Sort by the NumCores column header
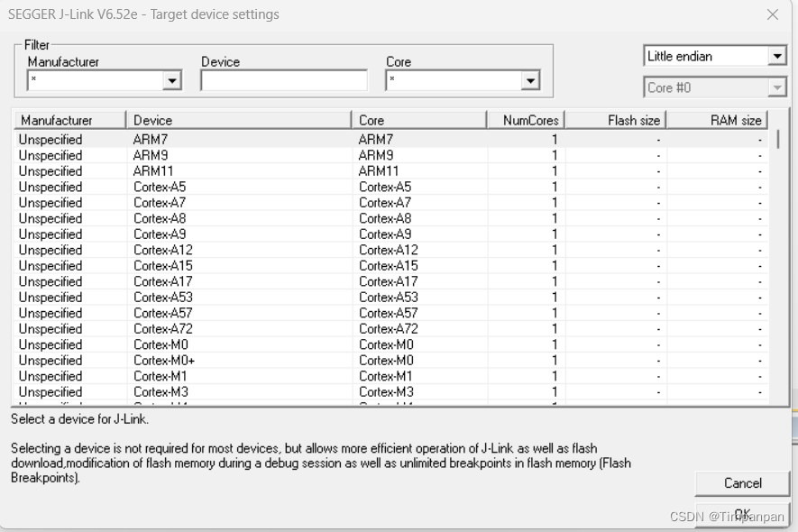 526,119
